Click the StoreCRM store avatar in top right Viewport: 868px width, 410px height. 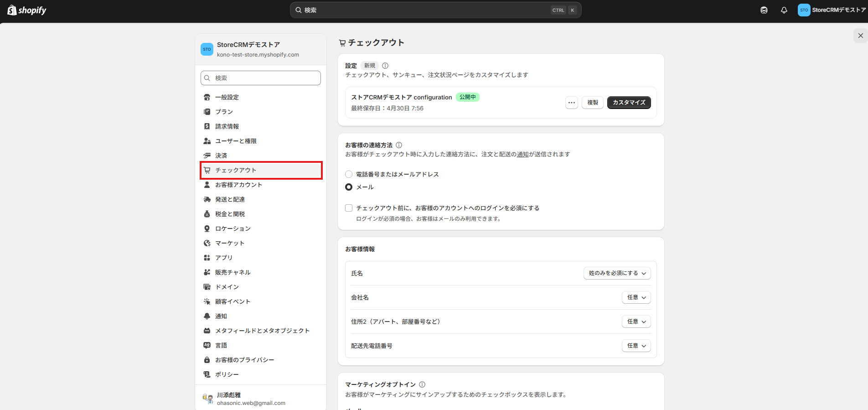804,10
